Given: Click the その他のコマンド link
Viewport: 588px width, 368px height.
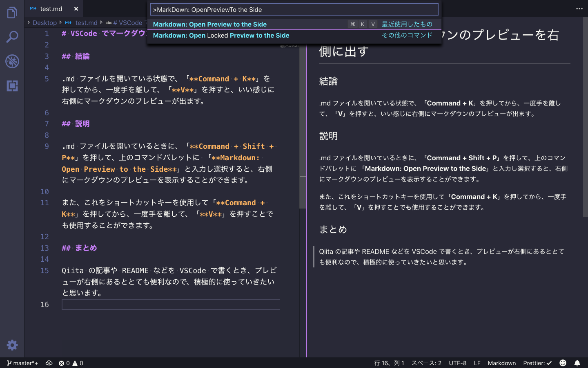Looking at the screenshot, I should pos(407,35).
